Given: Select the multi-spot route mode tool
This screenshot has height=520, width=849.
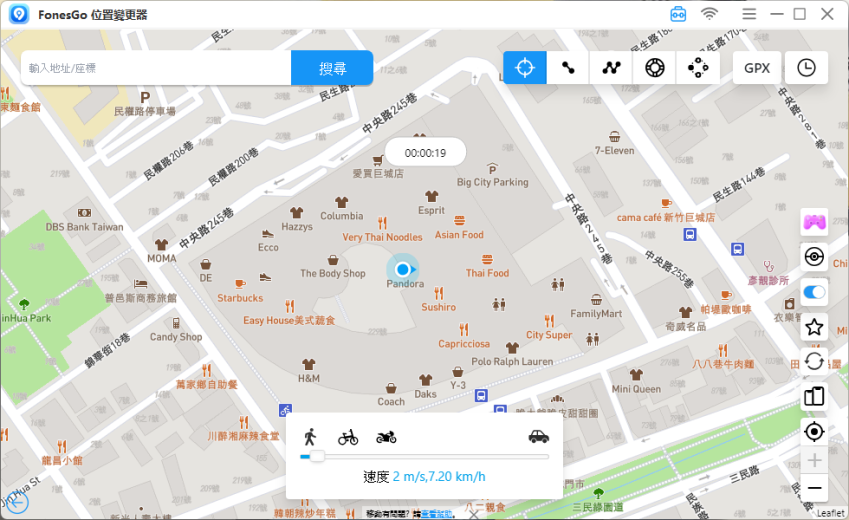Looking at the screenshot, I should [x=611, y=68].
